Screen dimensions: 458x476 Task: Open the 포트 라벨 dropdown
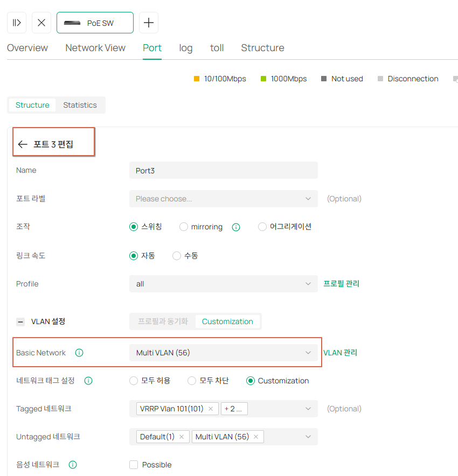tap(224, 199)
